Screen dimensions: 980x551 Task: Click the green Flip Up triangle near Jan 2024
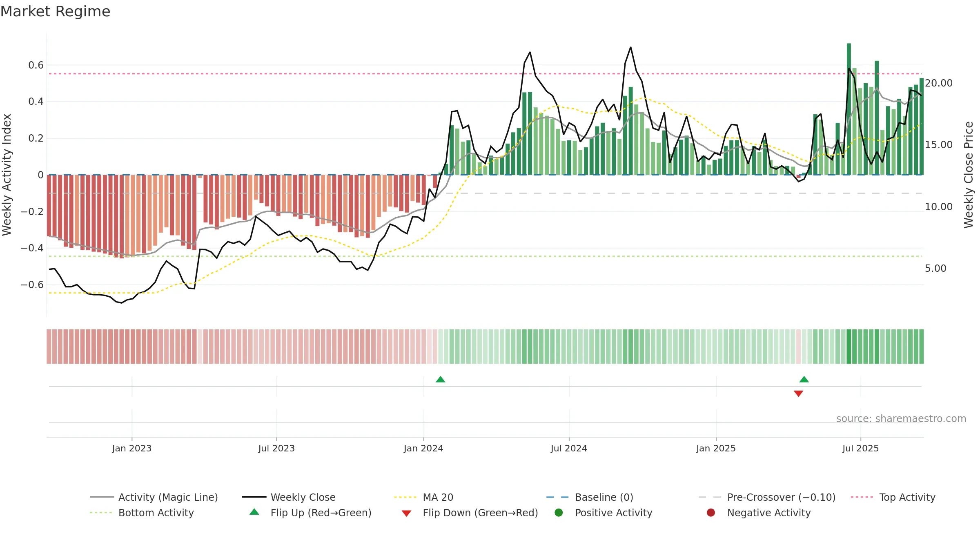click(x=440, y=379)
